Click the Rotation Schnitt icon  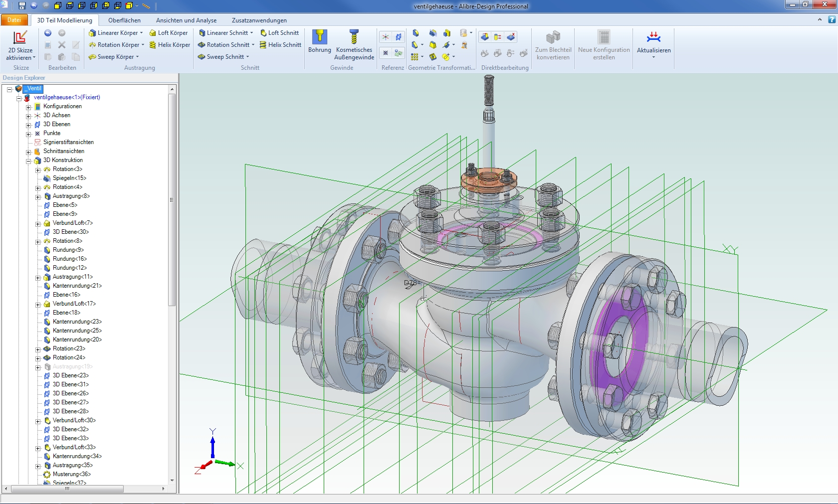(202, 45)
